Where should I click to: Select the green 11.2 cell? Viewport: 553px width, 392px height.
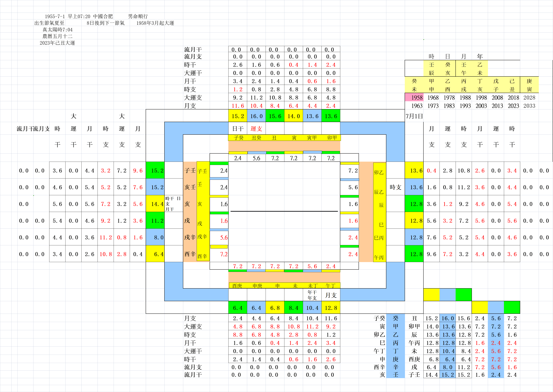pos(155,220)
